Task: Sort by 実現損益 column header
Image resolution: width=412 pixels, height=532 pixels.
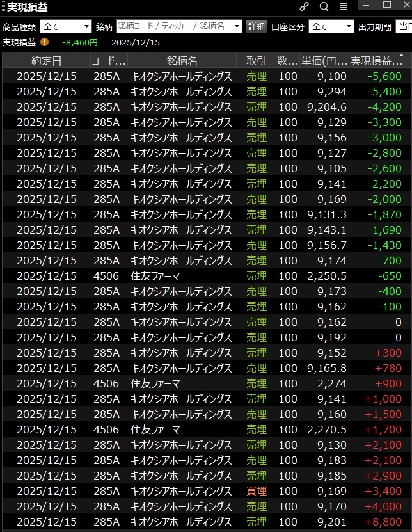Action: click(x=376, y=61)
